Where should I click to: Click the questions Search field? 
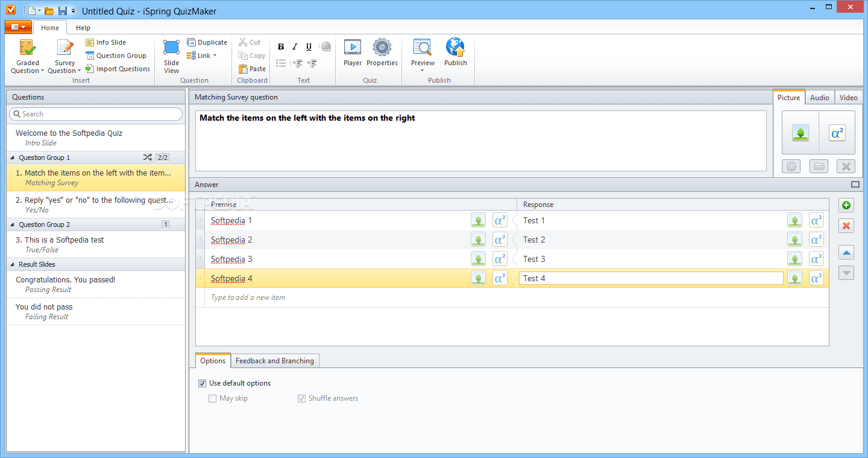coord(96,114)
